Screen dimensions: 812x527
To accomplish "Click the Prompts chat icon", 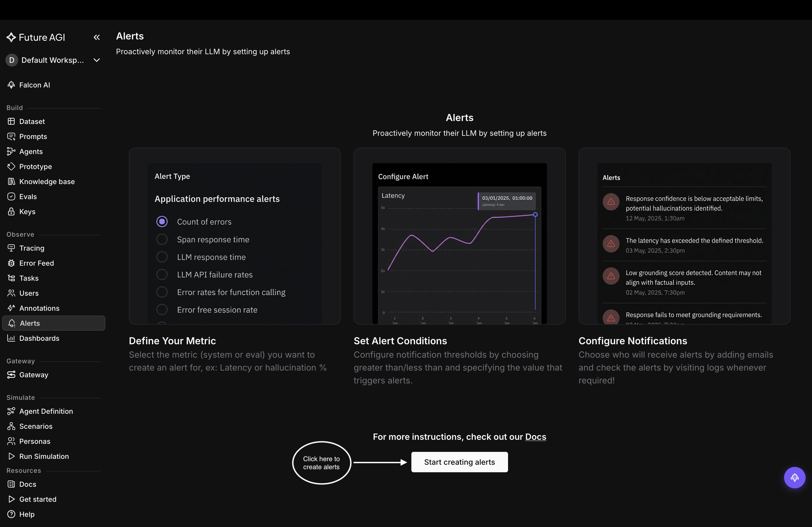I will click(11, 136).
